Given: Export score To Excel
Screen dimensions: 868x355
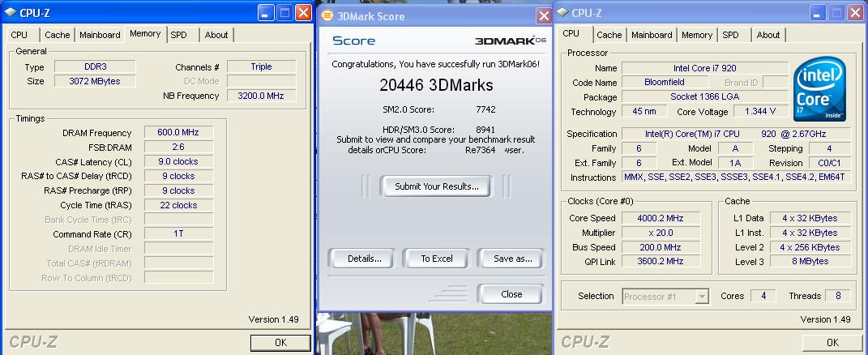Looking at the screenshot, I should tap(437, 259).
